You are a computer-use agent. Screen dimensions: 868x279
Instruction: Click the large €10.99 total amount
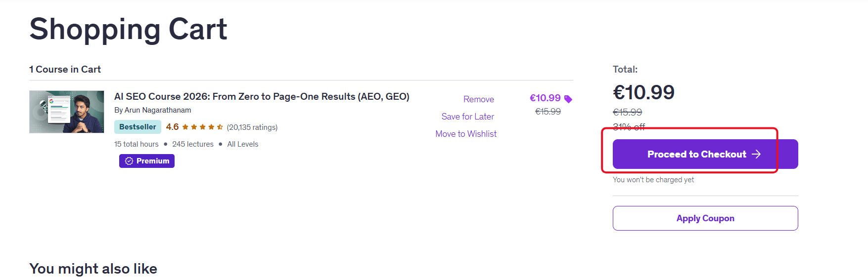[x=643, y=92]
